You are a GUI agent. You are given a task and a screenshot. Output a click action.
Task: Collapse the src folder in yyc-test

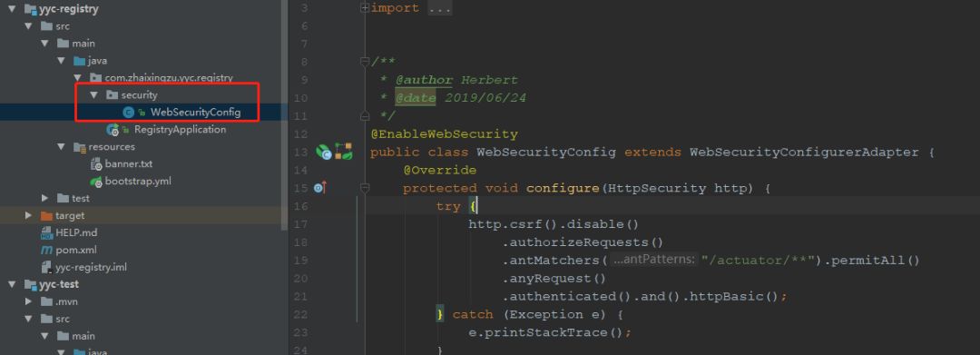[28, 319]
